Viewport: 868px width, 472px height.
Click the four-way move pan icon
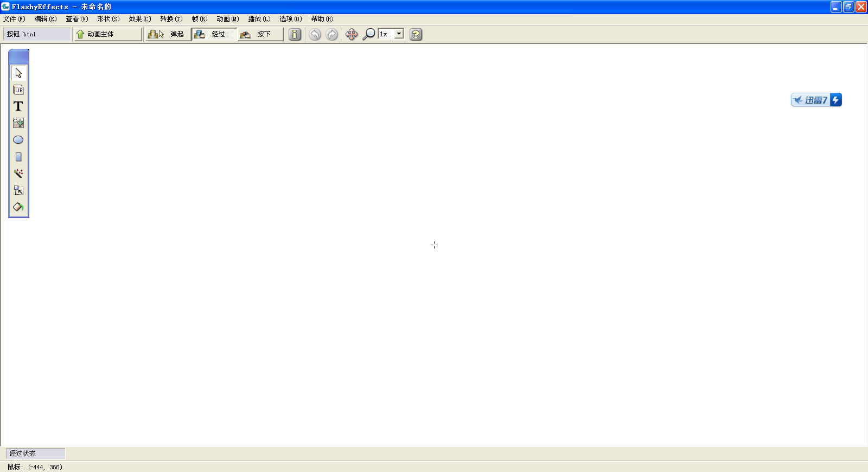click(x=352, y=34)
